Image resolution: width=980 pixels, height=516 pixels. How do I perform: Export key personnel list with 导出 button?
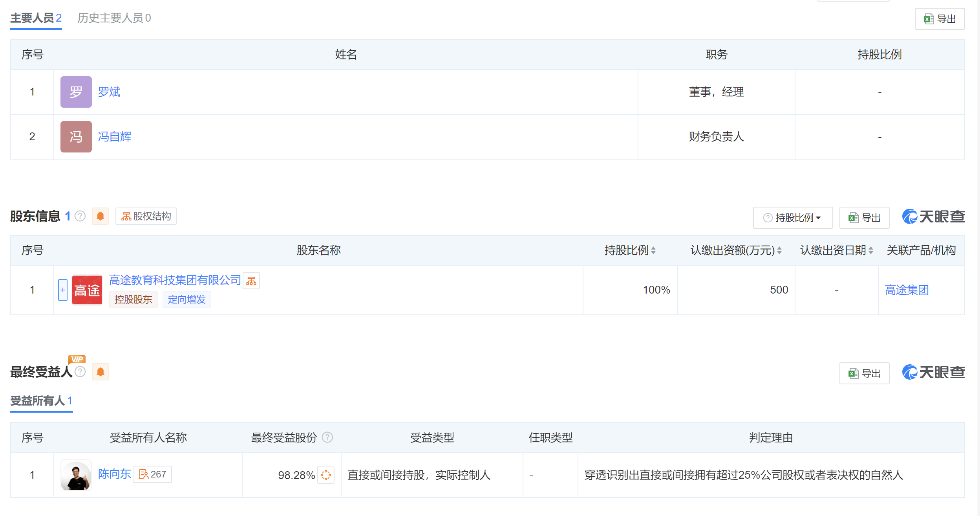[x=940, y=19]
